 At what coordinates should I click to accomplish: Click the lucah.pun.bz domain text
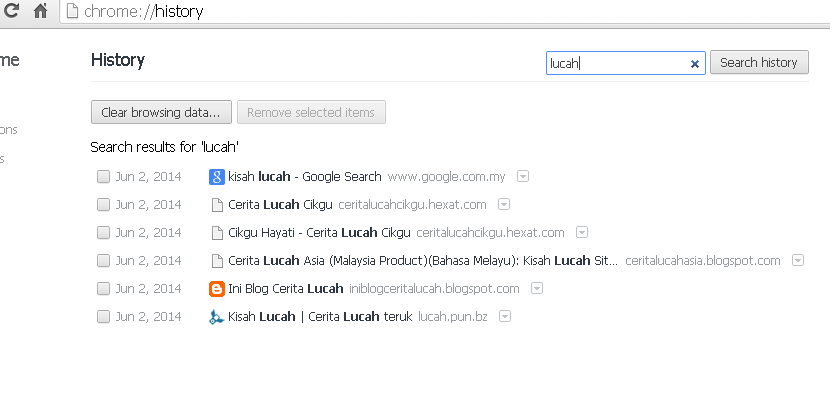click(x=453, y=317)
